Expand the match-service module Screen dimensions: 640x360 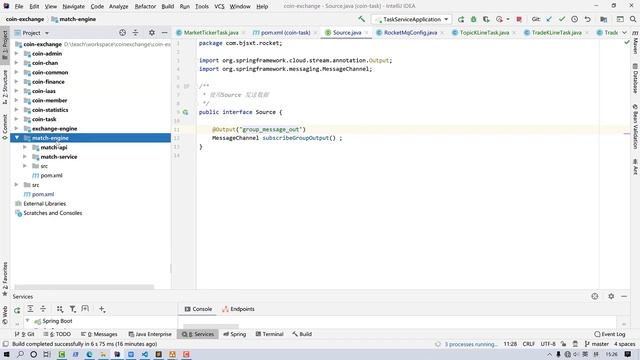pos(25,157)
